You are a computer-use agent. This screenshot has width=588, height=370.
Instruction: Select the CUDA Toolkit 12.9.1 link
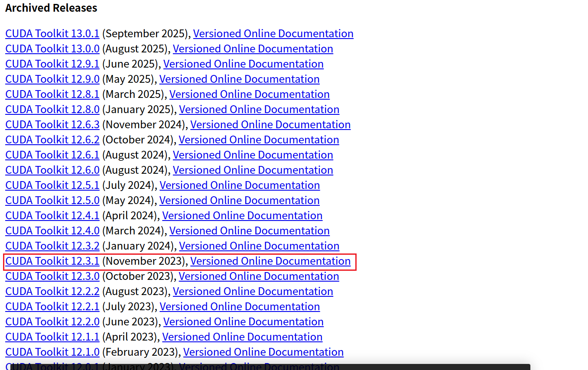click(x=52, y=64)
